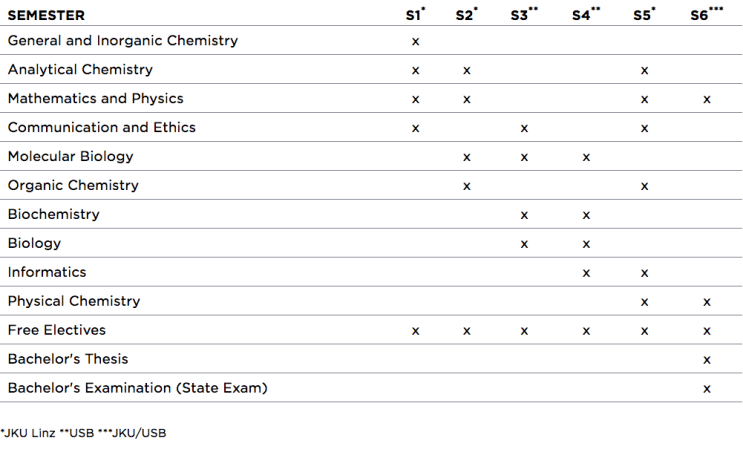Click the x for Mathematics and Physics in S6

point(707,99)
